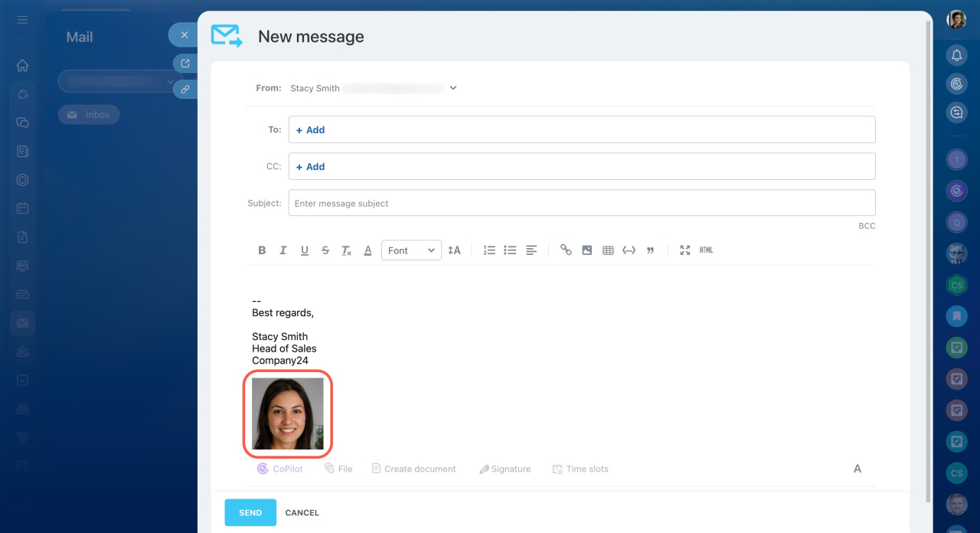Click the Subject input field
980x533 pixels.
coord(581,204)
